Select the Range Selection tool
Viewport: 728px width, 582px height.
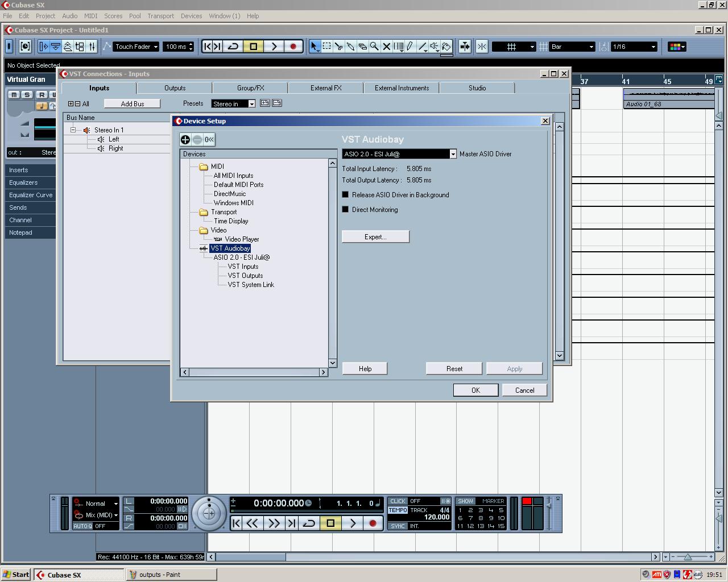(327, 47)
